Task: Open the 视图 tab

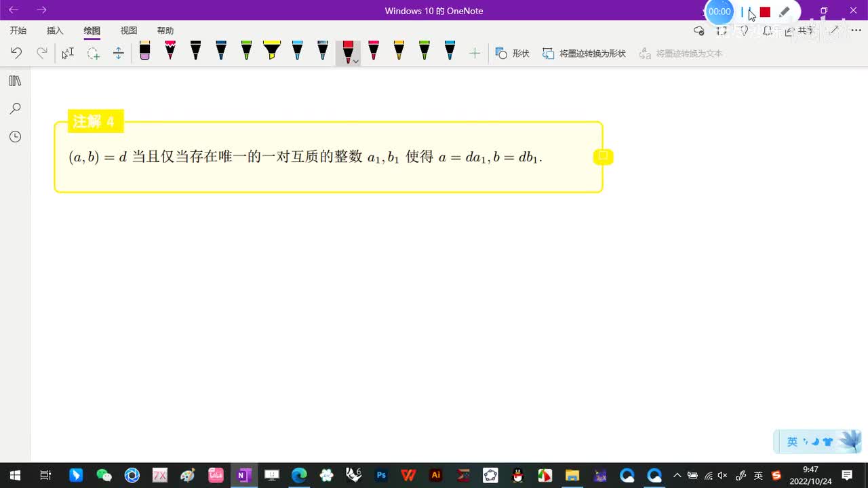Action: click(129, 30)
